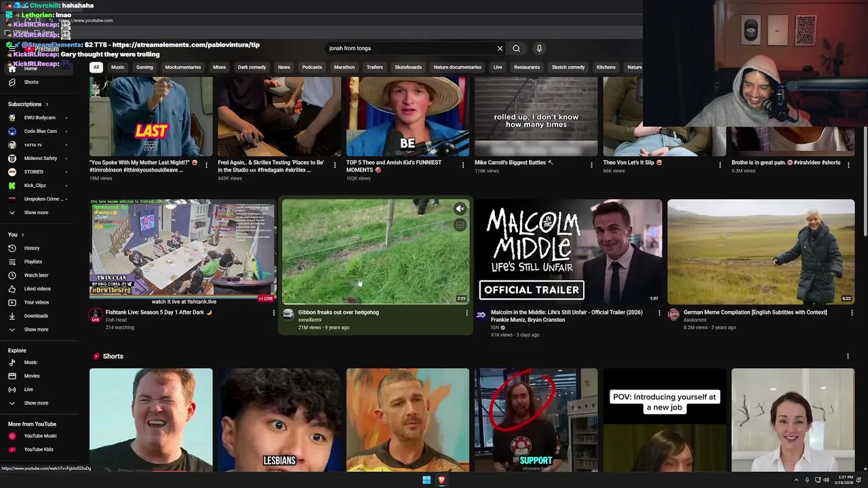This screenshot has height=488, width=868.
Task: Unmute the Gibbon video preview
Action: coord(460,209)
